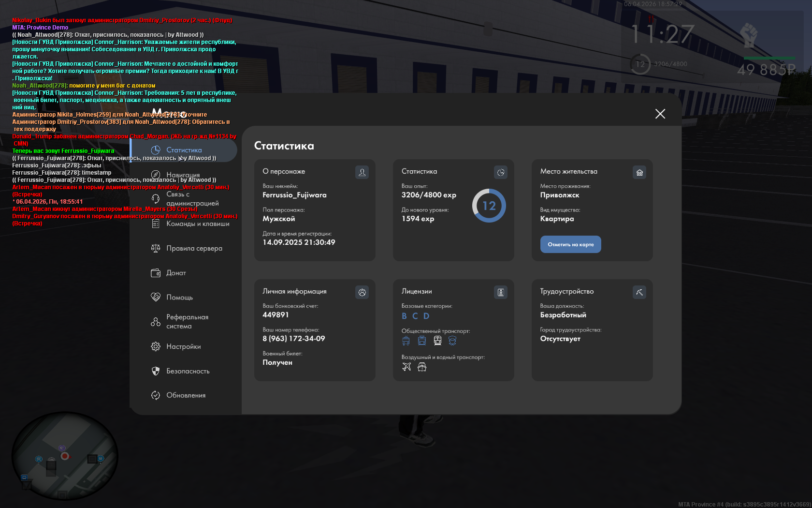This screenshot has width=812, height=508.
Task: Click the level 12 circular progress ring
Action: coord(489,206)
